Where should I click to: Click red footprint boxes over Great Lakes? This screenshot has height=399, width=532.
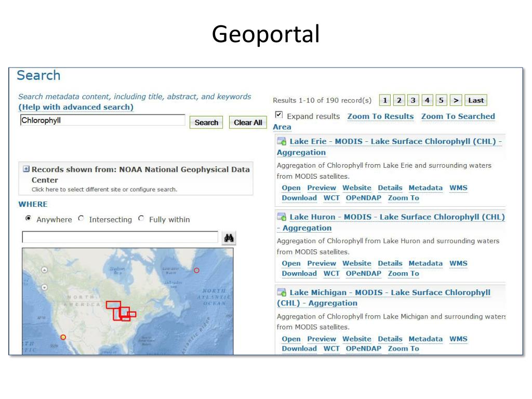pyautogui.click(x=121, y=311)
